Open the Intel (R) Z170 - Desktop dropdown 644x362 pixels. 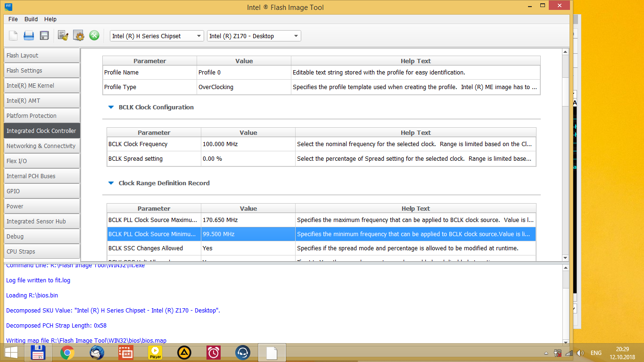(x=254, y=36)
